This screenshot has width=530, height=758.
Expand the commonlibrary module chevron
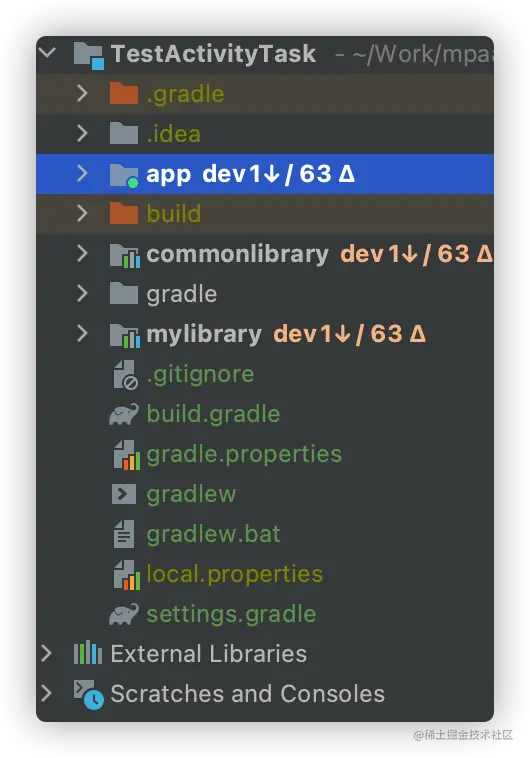coord(82,253)
